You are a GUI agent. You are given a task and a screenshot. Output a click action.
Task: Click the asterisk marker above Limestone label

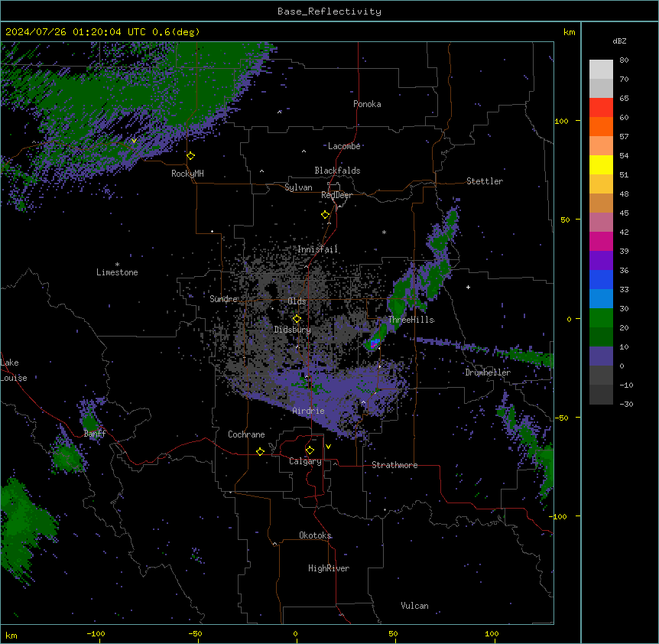pos(117,265)
